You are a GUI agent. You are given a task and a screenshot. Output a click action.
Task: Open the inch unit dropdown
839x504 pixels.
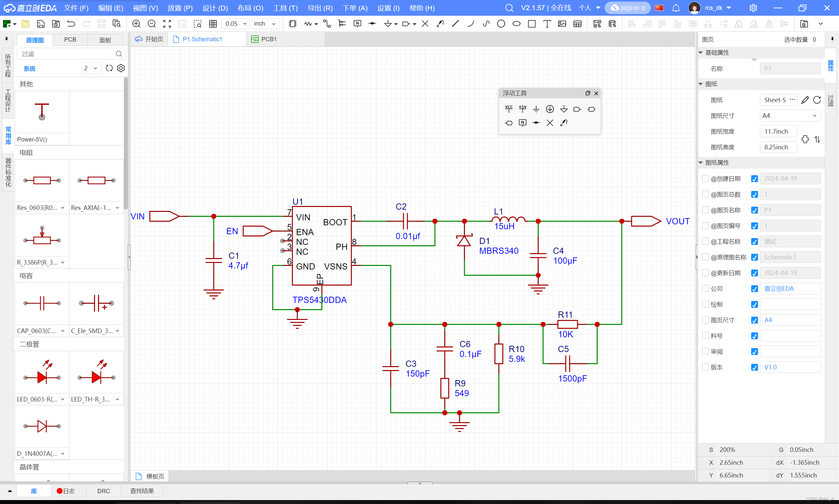tap(265, 24)
